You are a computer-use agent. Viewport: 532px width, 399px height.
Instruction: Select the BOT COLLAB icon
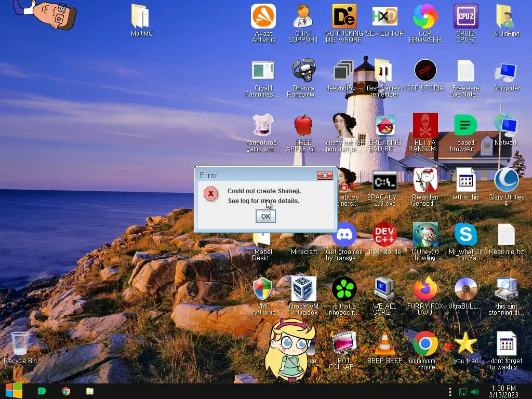click(x=344, y=343)
